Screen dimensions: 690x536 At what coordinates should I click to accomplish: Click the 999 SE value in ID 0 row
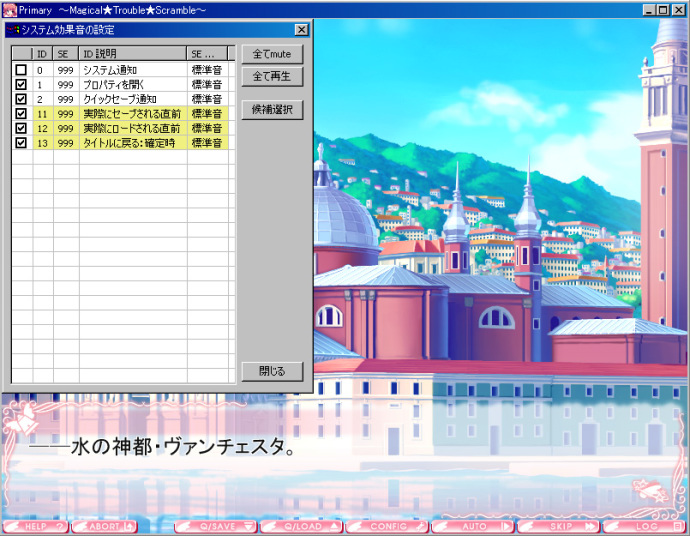click(x=66, y=70)
